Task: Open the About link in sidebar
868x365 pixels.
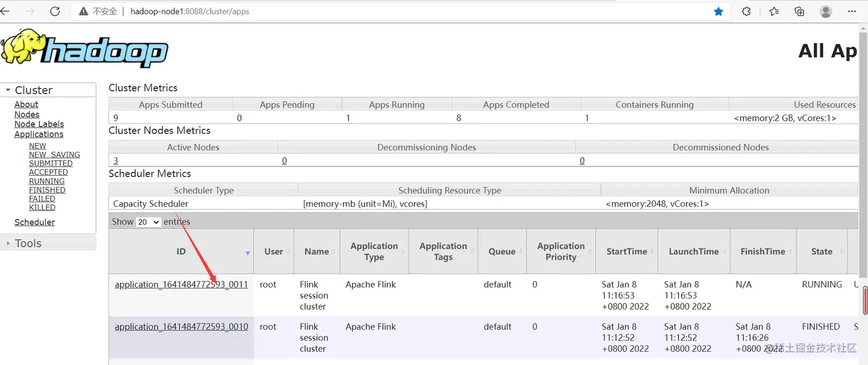Action: [26, 105]
